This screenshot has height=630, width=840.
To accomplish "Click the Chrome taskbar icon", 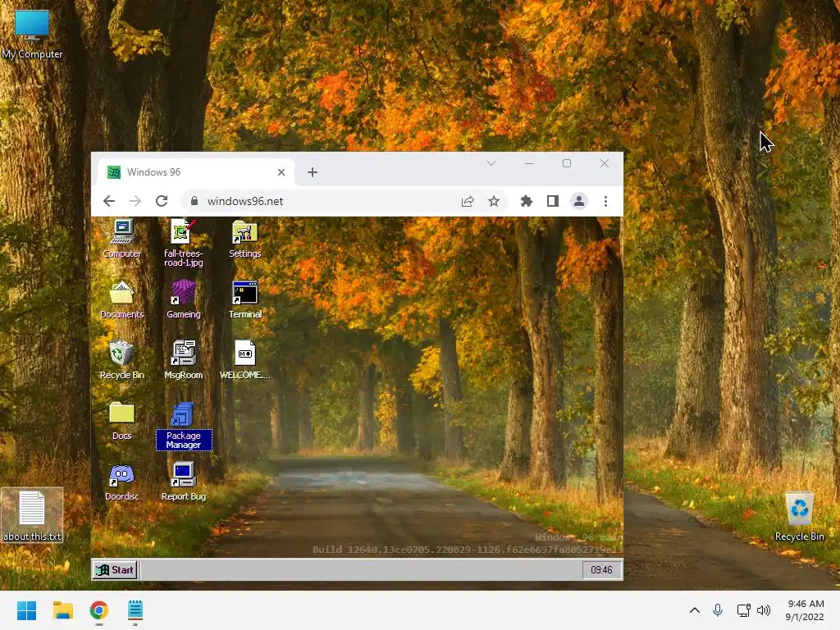I will coord(99,610).
